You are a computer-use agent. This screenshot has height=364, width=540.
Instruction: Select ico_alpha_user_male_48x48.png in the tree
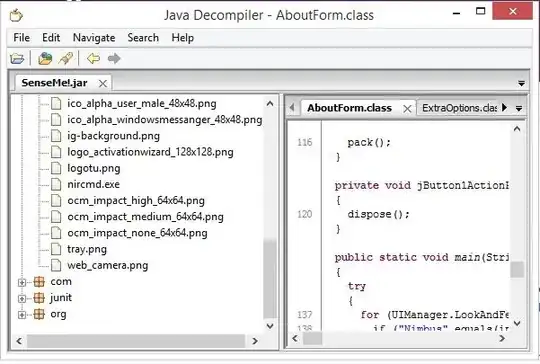click(x=142, y=103)
